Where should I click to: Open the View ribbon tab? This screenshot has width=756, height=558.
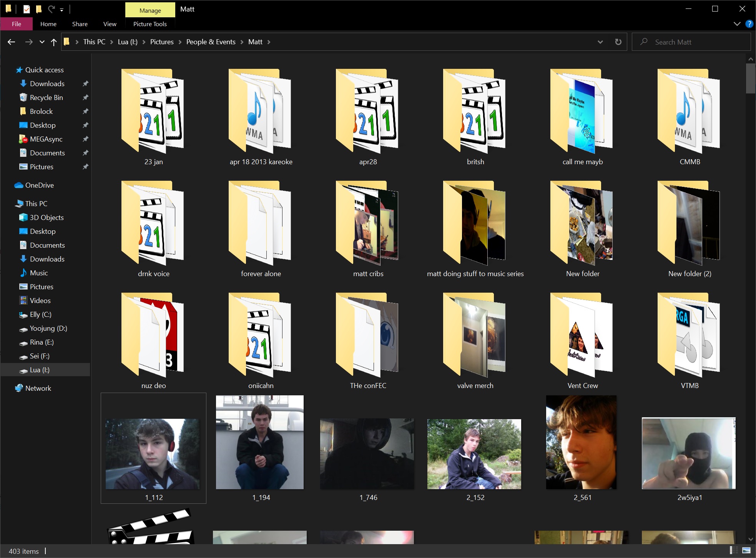[110, 24]
